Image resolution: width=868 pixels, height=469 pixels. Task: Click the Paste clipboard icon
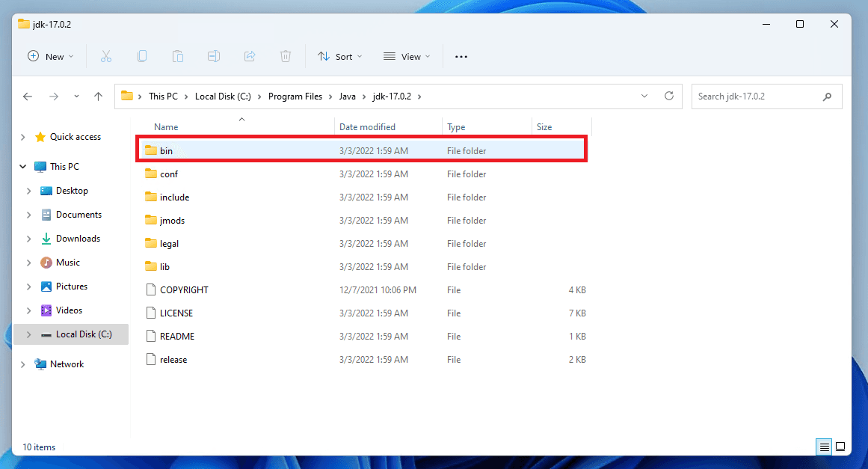178,57
